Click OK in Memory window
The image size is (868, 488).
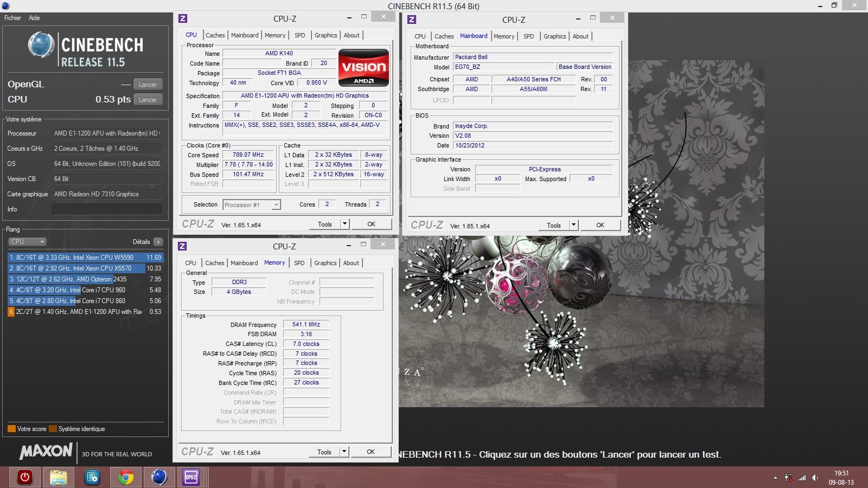click(371, 452)
